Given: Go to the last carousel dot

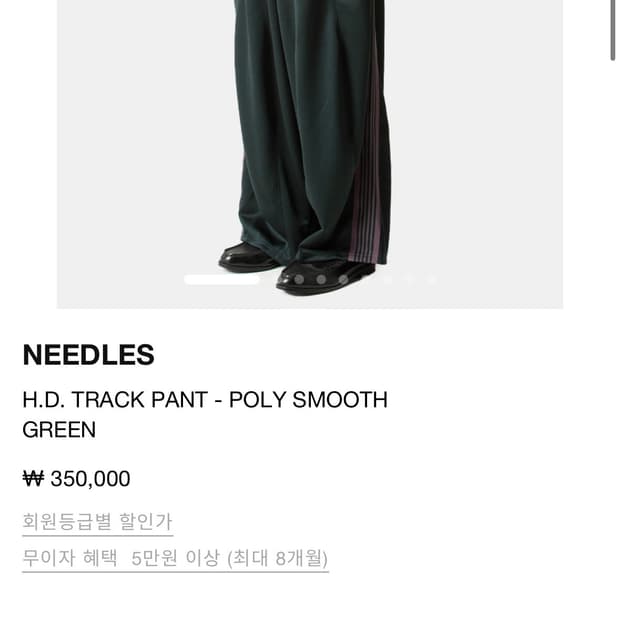Looking at the screenshot, I should tap(432, 280).
